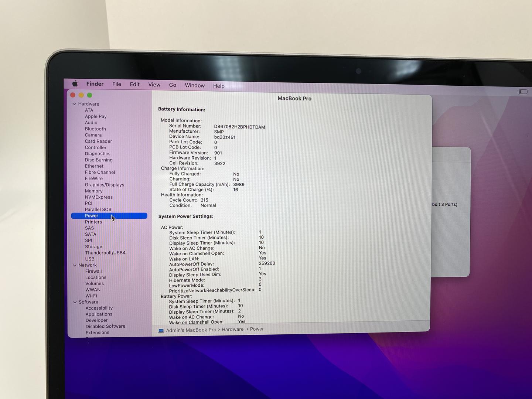Select Developer under Software

point(96,320)
